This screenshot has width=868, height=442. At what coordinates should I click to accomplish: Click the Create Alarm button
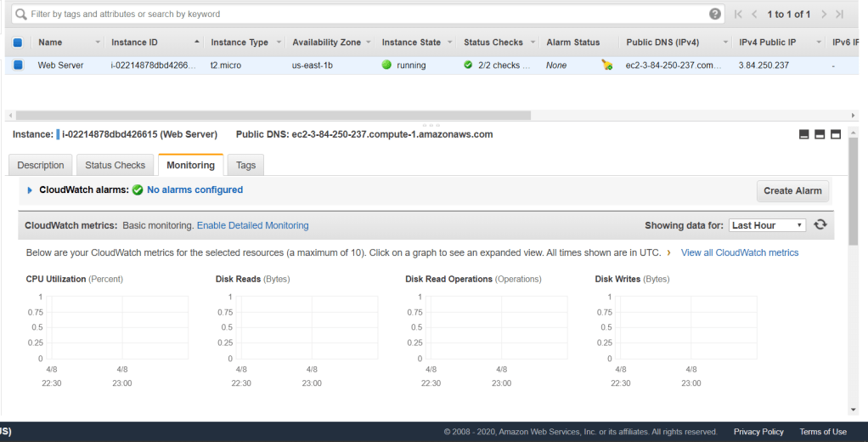tap(792, 190)
